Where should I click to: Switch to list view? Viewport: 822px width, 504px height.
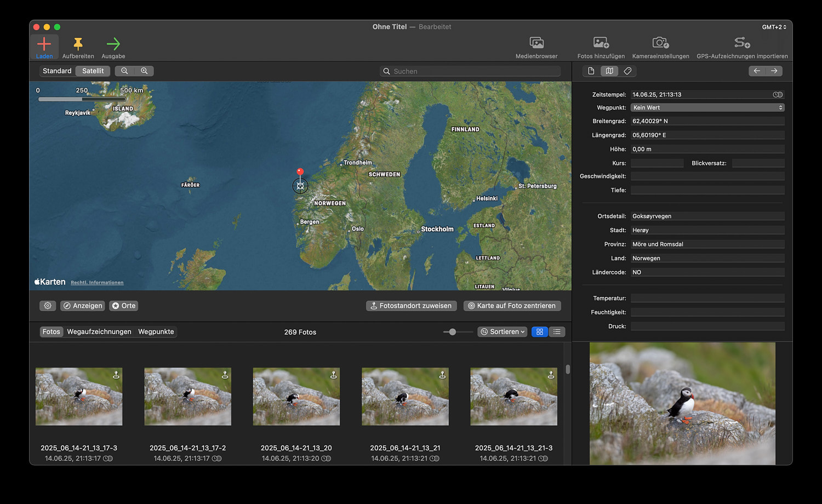(x=557, y=331)
